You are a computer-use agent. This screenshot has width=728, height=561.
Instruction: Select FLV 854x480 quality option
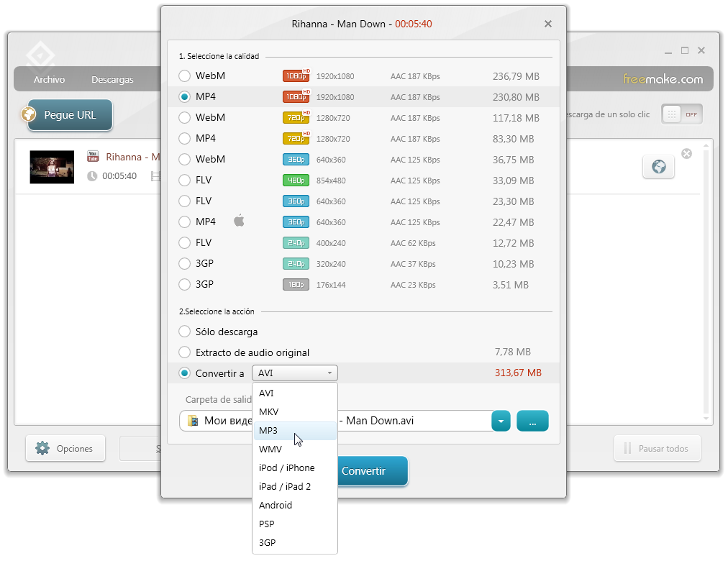pyautogui.click(x=184, y=180)
